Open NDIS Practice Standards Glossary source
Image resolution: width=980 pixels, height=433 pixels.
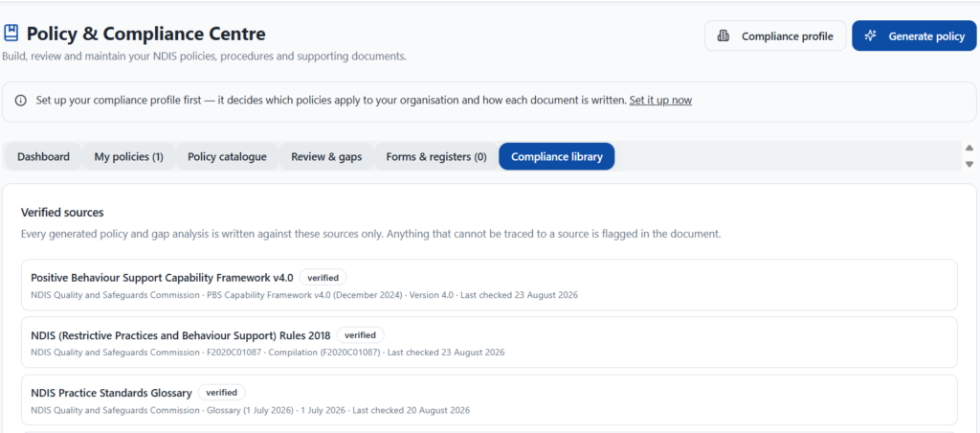(x=489, y=399)
